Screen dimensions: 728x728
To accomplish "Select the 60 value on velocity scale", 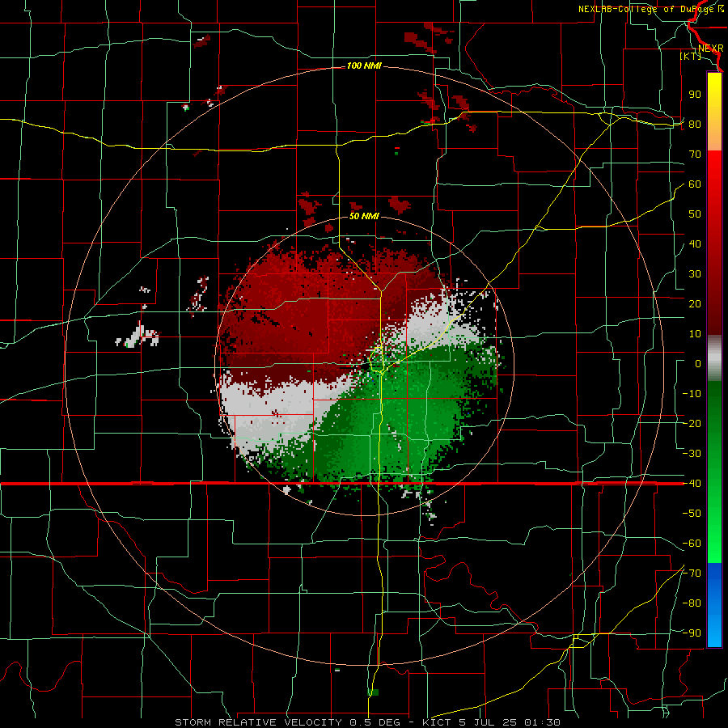I will click(x=695, y=184).
